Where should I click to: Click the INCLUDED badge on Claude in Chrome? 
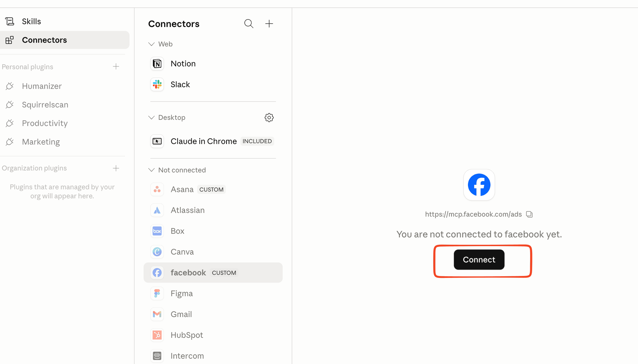pos(257,141)
